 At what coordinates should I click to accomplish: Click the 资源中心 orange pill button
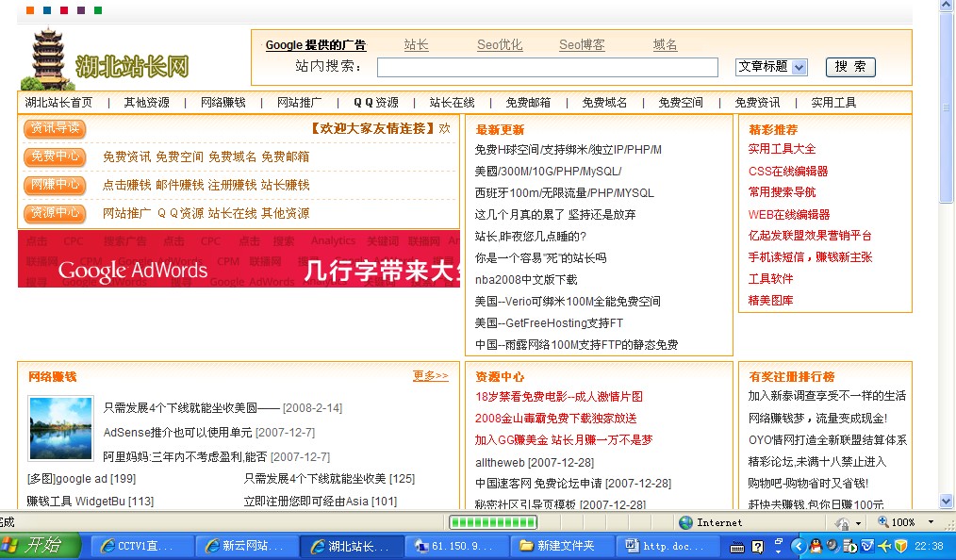(55, 213)
